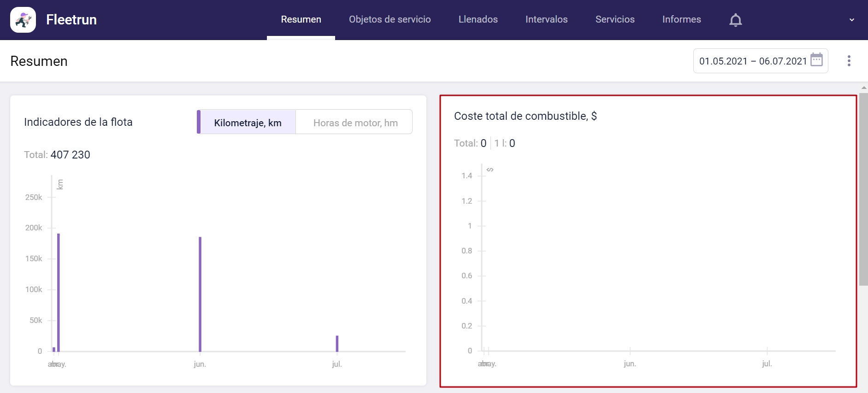Image resolution: width=868 pixels, height=393 pixels.
Task: Click the Fleetrun logo icon
Action: coord(23,20)
